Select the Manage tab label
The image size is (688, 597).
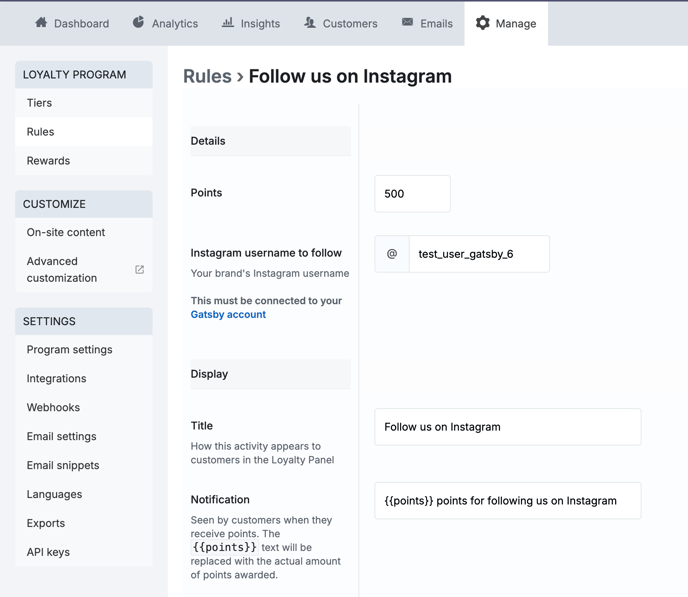tap(516, 24)
